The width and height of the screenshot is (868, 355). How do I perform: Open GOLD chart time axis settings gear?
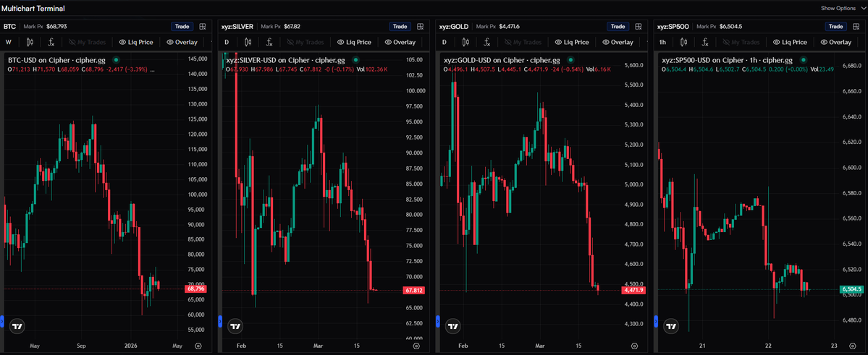634,346
